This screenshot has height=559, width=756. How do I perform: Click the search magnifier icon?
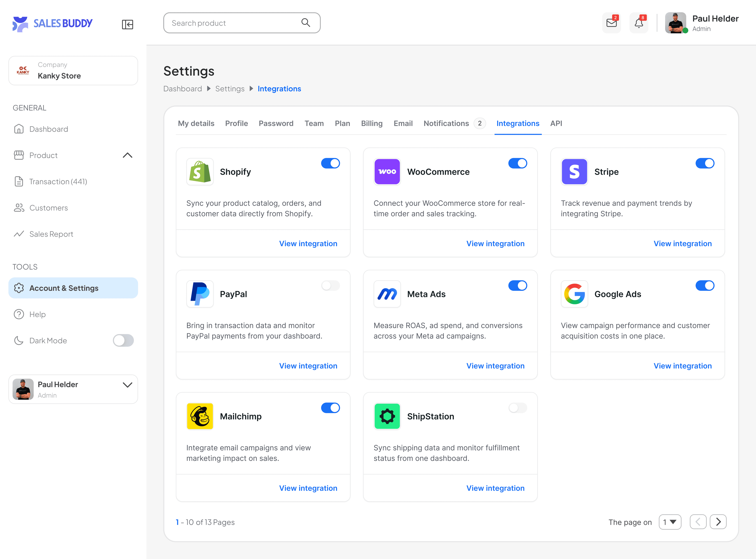(306, 23)
